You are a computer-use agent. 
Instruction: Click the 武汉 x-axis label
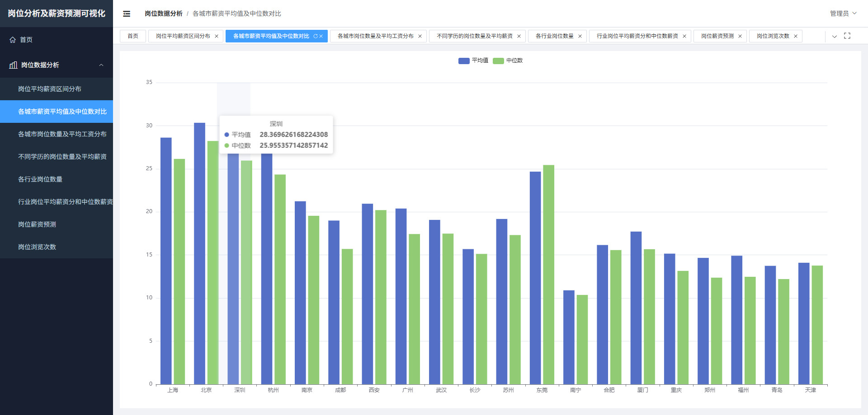441,390
